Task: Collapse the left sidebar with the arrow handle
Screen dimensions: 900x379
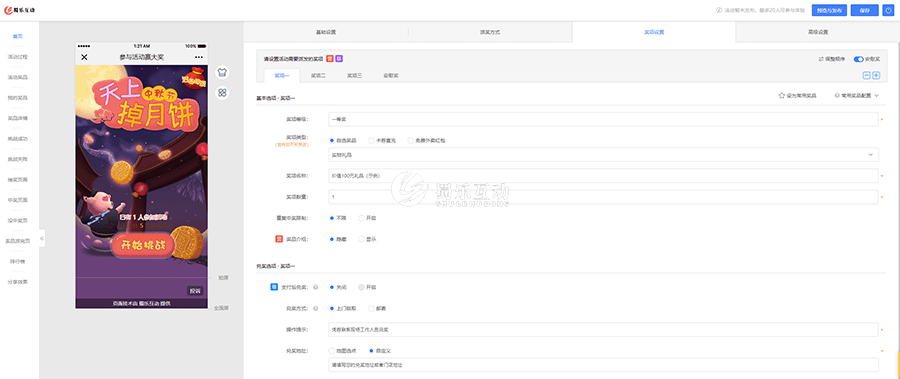Action: click(41, 238)
